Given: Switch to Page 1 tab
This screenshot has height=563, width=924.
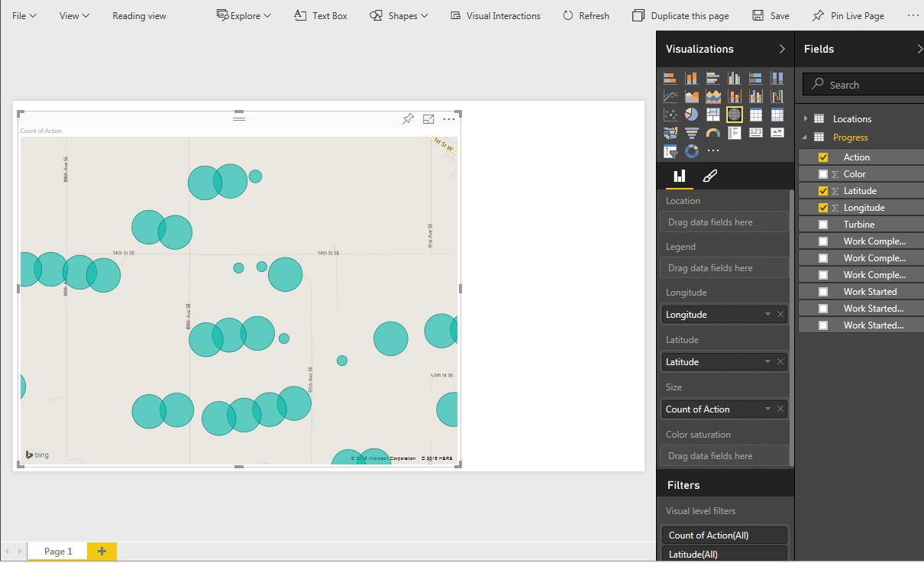Looking at the screenshot, I should pos(58,551).
